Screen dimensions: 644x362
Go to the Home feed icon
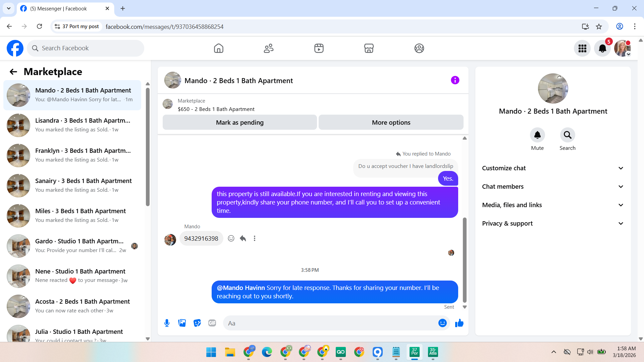[x=219, y=48]
